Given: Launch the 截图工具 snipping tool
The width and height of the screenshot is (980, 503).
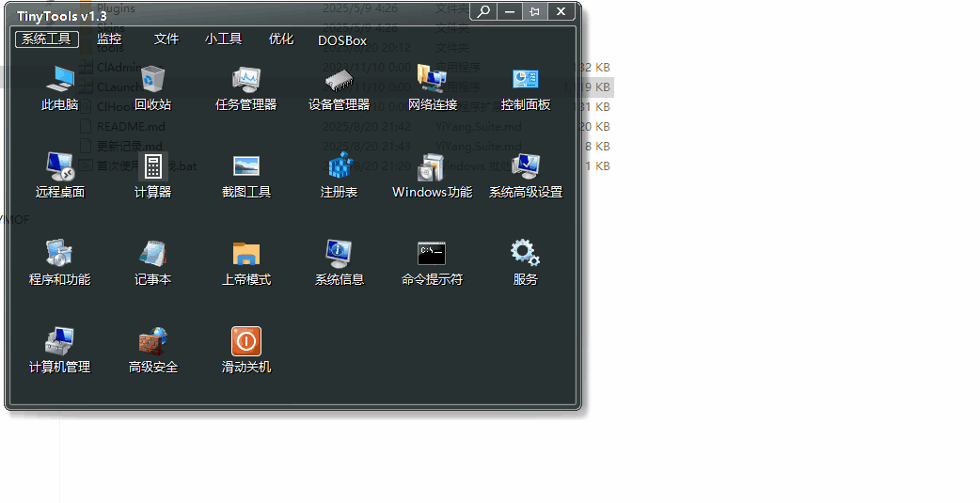Looking at the screenshot, I should pyautogui.click(x=245, y=168).
